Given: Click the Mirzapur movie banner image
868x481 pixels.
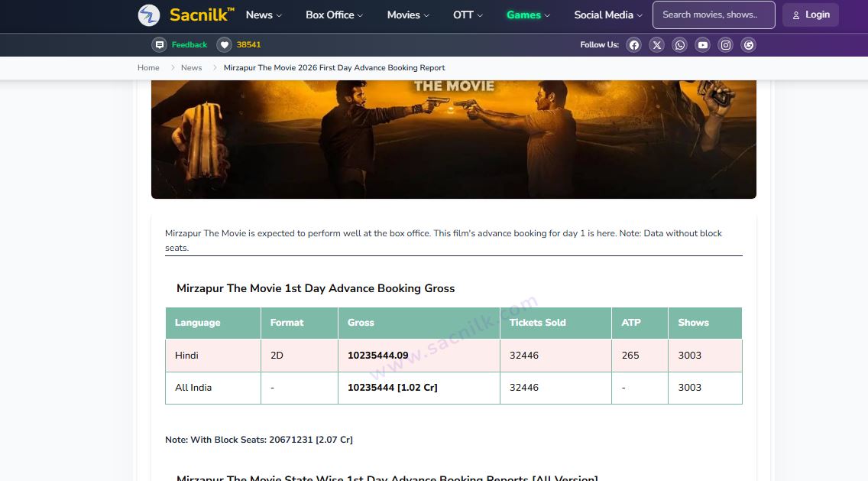Looking at the screenshot, I should [453, 139].
